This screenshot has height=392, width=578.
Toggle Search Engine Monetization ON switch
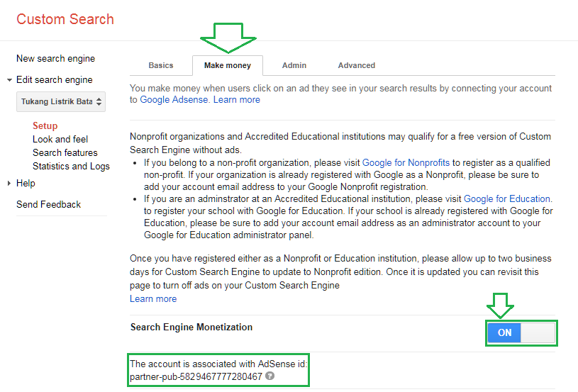[521, 332]
